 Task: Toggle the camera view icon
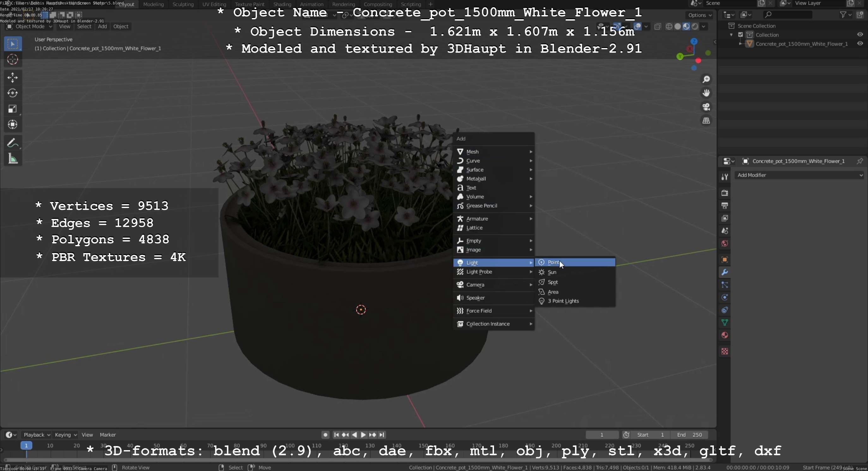(x=706, y=107)
